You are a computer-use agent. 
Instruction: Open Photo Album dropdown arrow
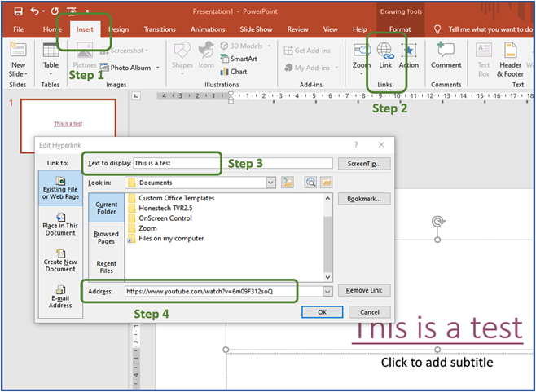coord(158,68)
